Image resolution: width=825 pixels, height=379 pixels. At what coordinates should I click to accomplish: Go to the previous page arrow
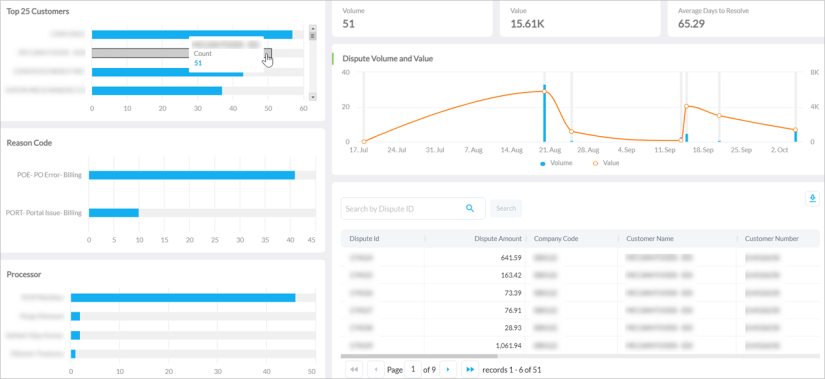[376, 370]
